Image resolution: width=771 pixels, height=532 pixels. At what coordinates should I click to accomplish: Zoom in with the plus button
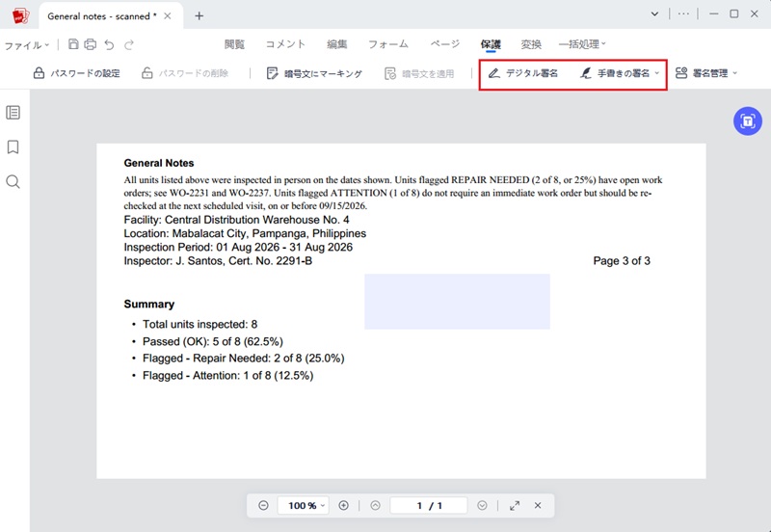[x=343, y=505]
